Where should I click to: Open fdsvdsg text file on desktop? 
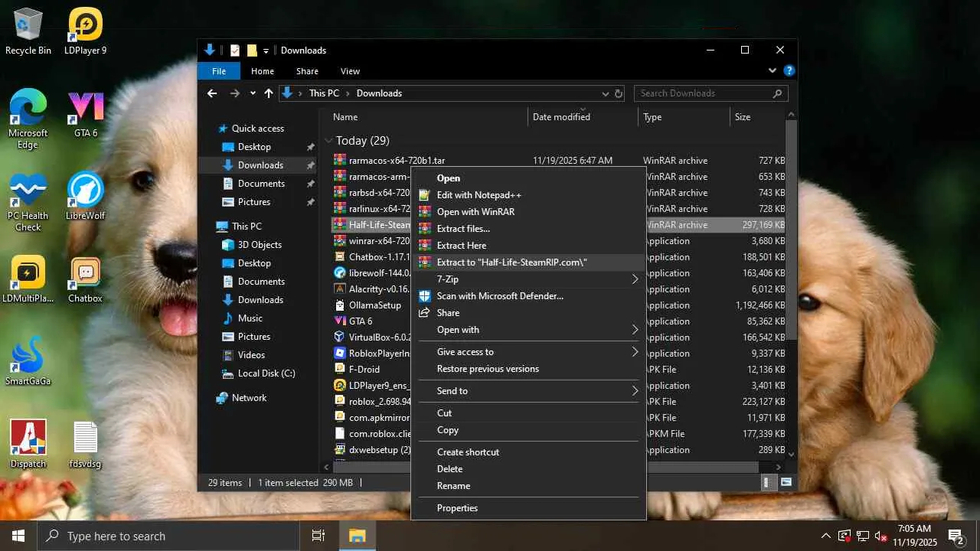point(86,444)
